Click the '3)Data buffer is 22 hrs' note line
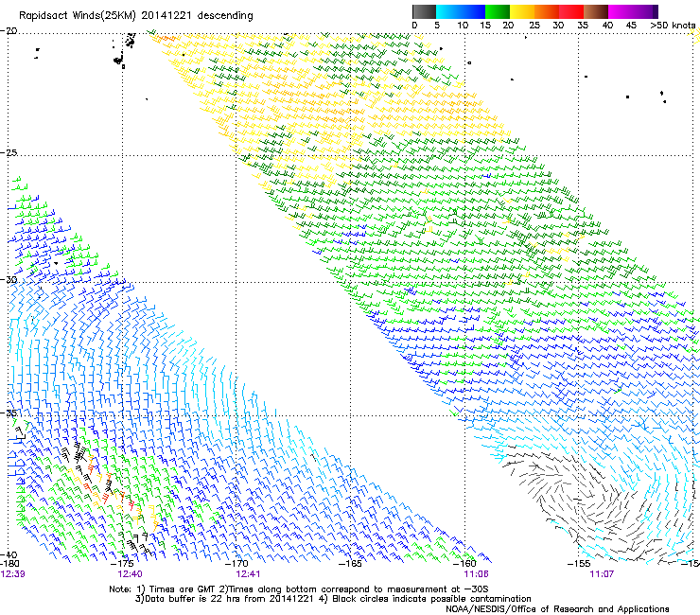The height and width of the screenshot is (615, 700). (x=333, y=599)
